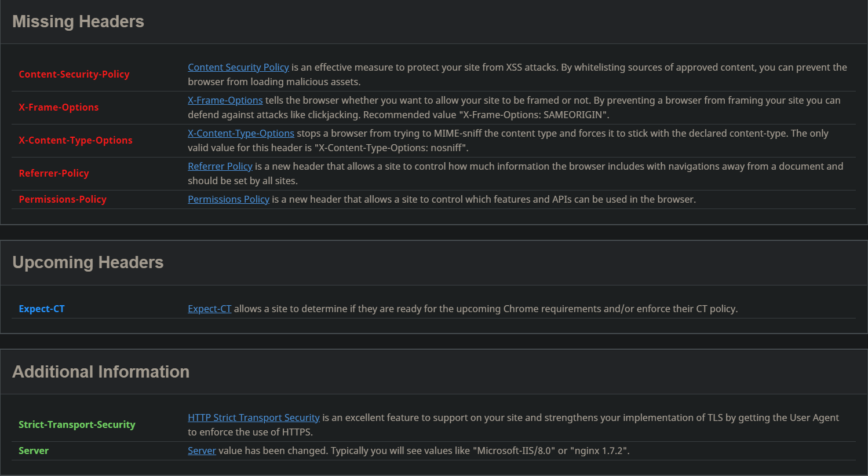
Task: Click the red Permissions-Policy label
Action: pos(63,199)
